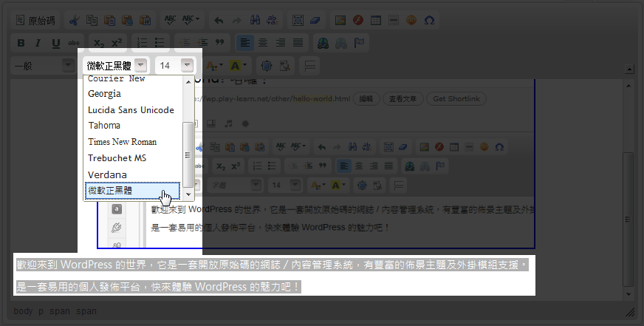Toggle Underline formatting

(56, 43)
